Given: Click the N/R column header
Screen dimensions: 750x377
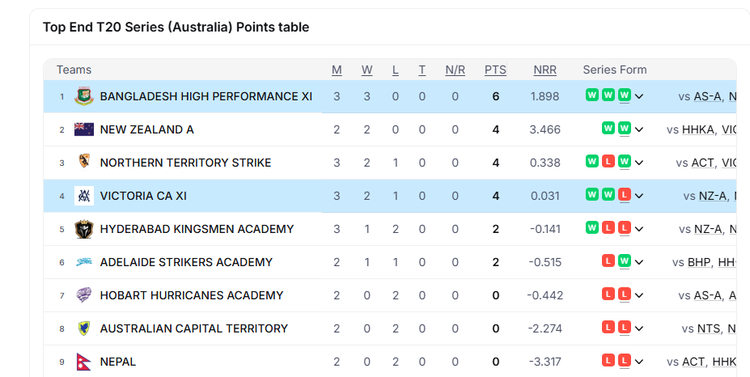Looking at the screenshot, I should click(455, 70).
